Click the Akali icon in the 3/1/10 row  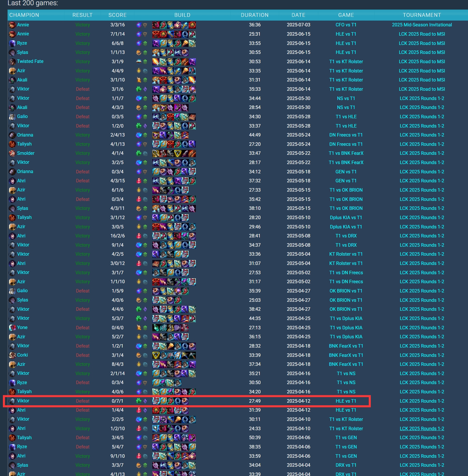coord(12,80)
